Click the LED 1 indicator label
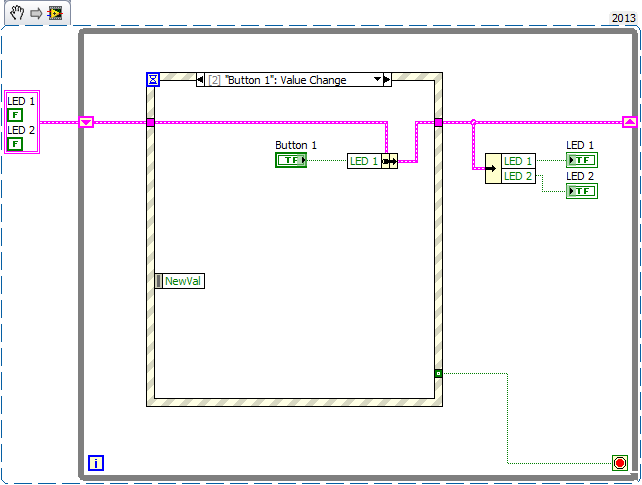642x485 pixels. pyautogui.click(x=580, y=145)
